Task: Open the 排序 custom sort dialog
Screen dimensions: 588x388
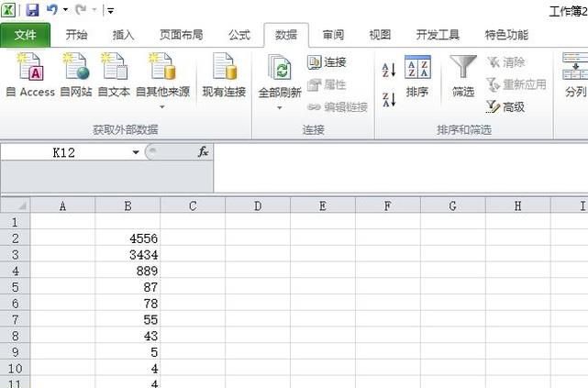Action: click(417, 76)
